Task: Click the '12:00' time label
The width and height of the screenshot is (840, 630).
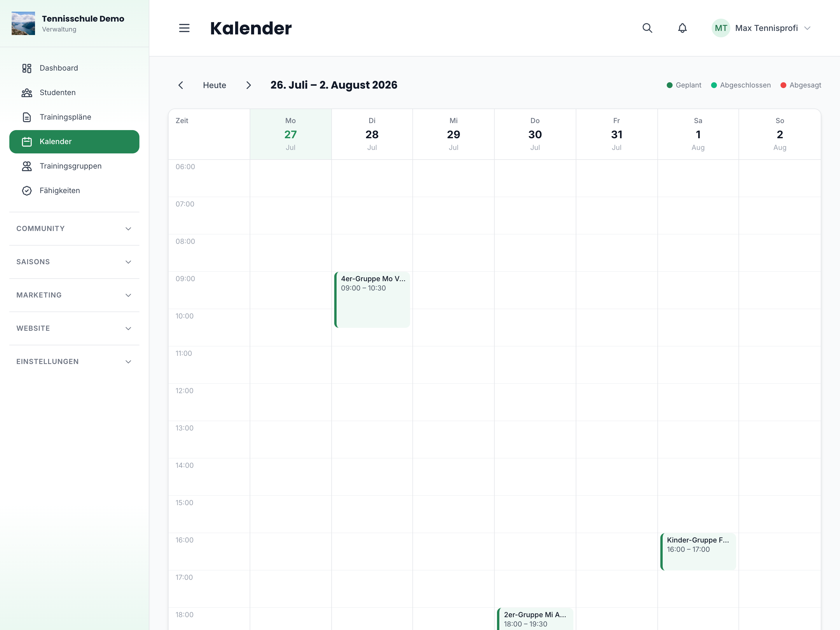Action: (x=185, y=391)
